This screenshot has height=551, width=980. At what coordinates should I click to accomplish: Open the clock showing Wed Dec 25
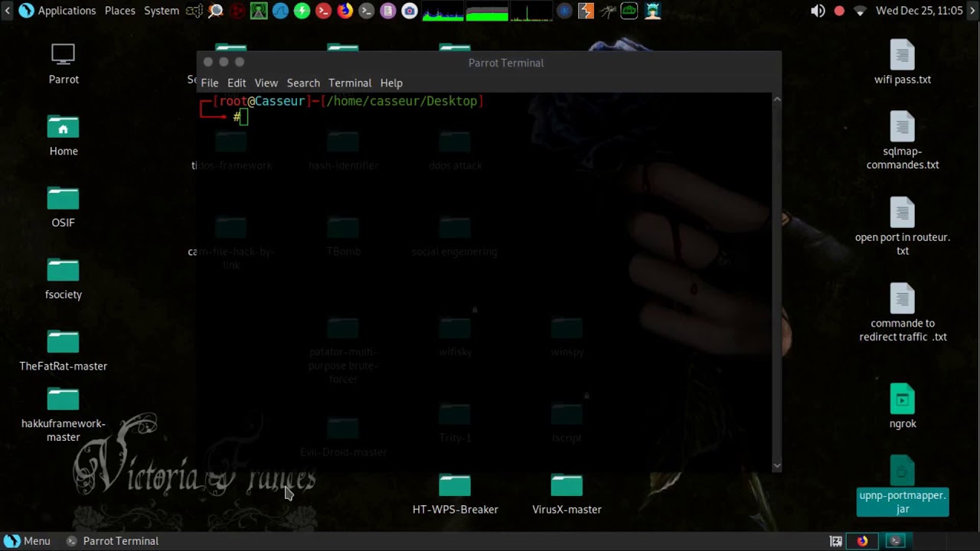tap(920, 11)
